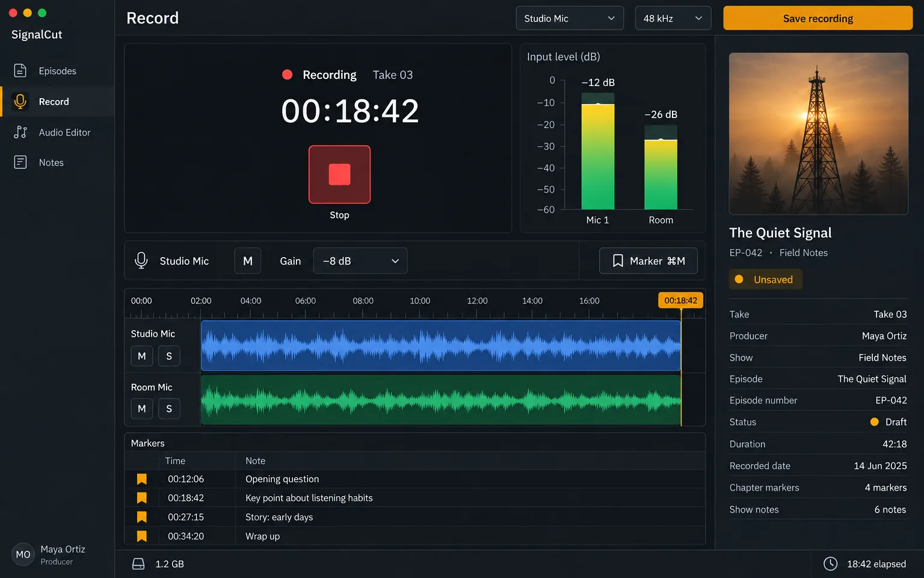The image size is (924, 578).
Task: Click the red recording indicator dot
Action: pyautogui.click(x=288, y=75)
